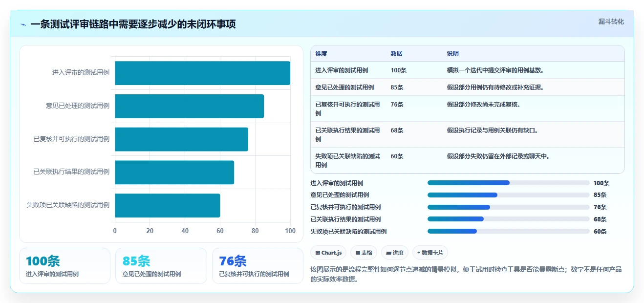Screen dimensions: 644x303
Task: Click the x-axis tick 80
Action: click(255, 231)
